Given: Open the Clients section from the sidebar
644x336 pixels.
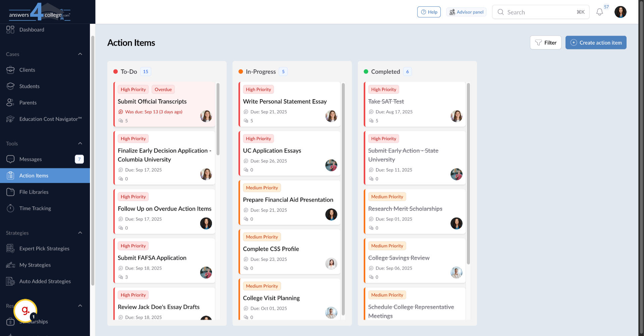Looking at the screenshot, I should 27,70.
